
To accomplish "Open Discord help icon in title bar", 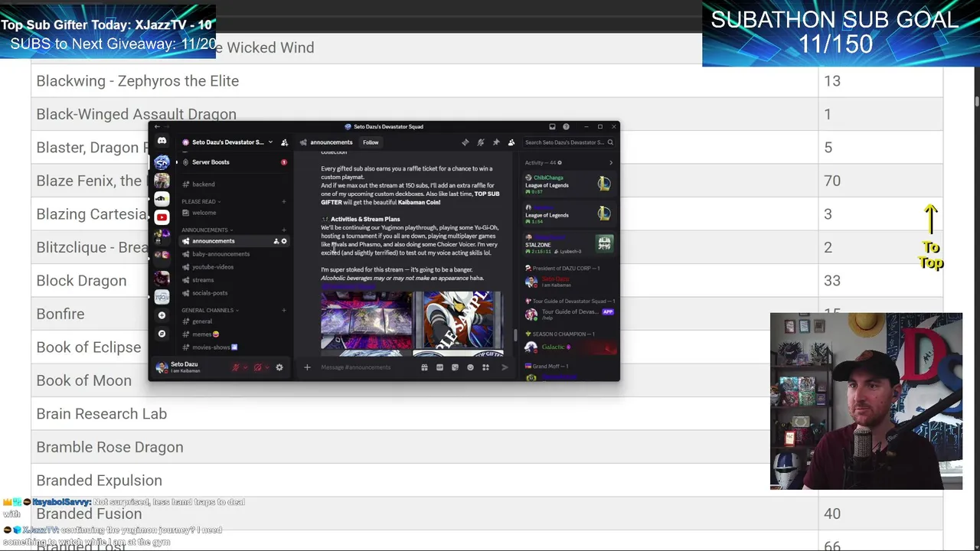I will [x=566, y=126].
